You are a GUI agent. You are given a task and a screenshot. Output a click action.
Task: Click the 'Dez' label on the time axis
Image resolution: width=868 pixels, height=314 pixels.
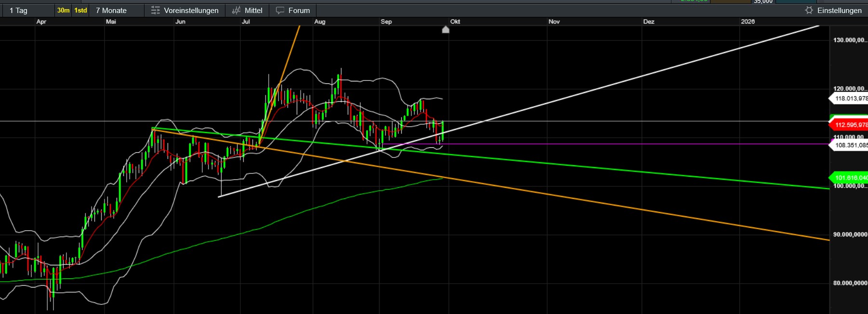[649, 22]
